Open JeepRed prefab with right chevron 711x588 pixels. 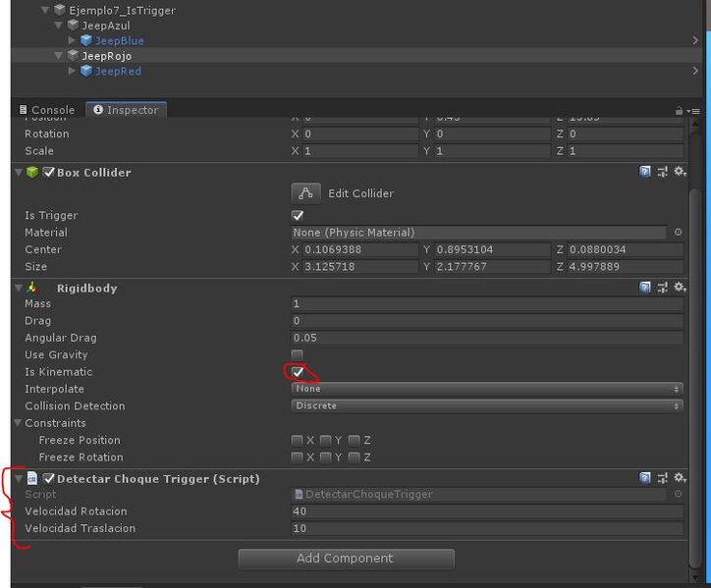(x=695, y=71)
